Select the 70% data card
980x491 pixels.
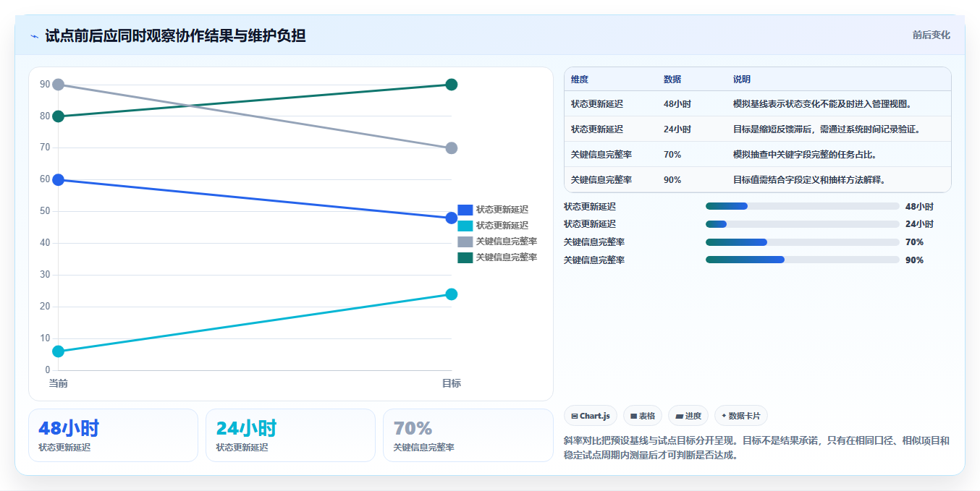[468, 435]
